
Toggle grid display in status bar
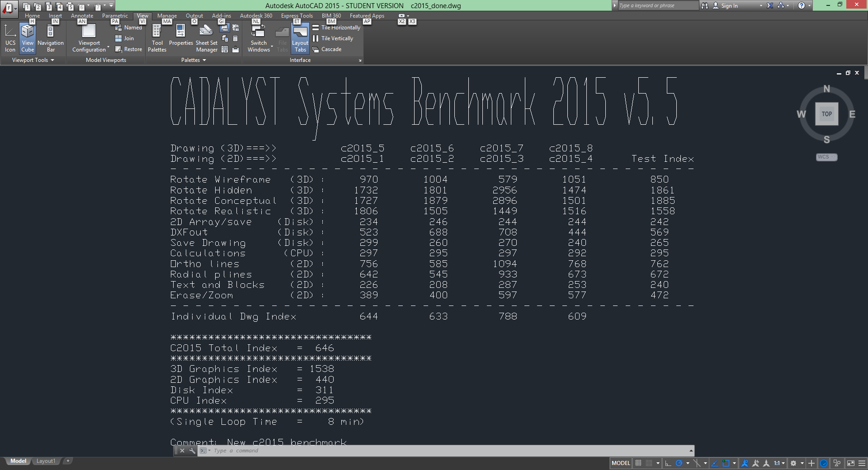(638, 463)
